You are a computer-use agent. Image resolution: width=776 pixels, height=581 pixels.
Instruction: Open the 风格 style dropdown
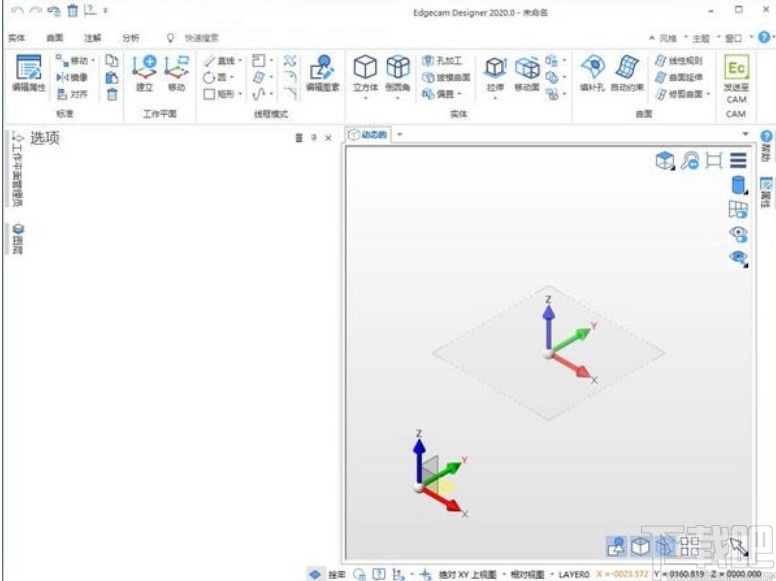(672, 38)
